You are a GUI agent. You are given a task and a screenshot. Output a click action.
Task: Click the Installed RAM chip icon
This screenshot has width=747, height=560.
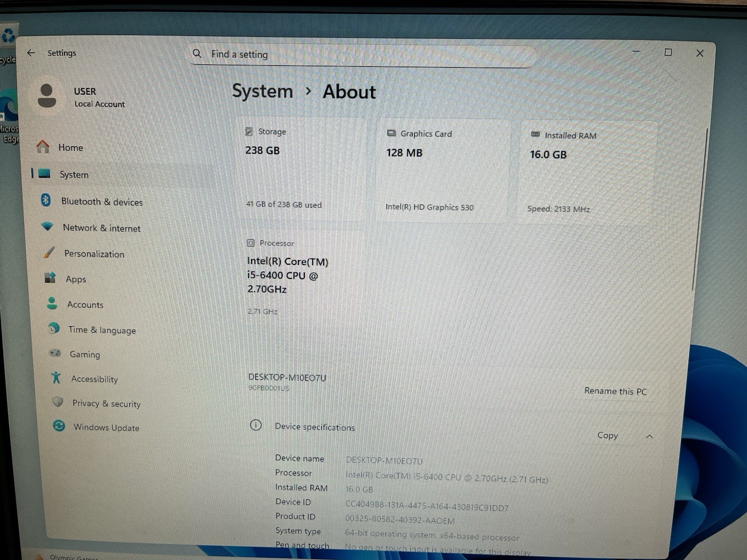(x=536, y=135)
